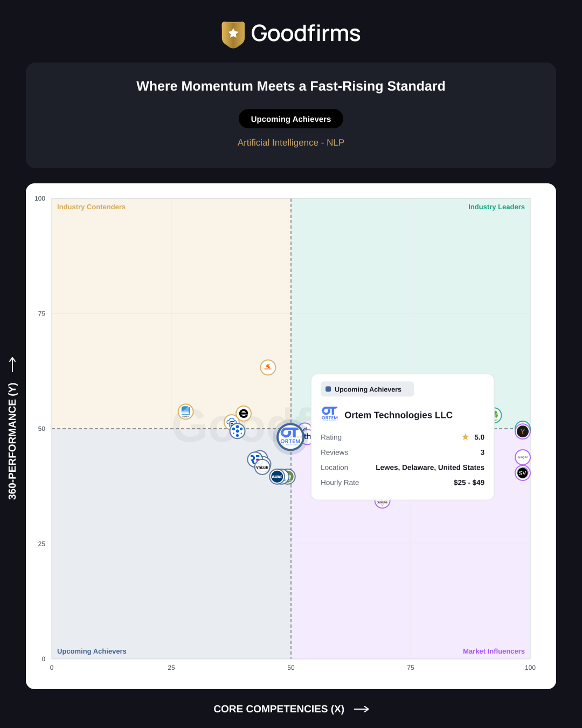Click the Market Influencers quadrant label
Viewport: 582px width, 728px height.
pos(494,651)
